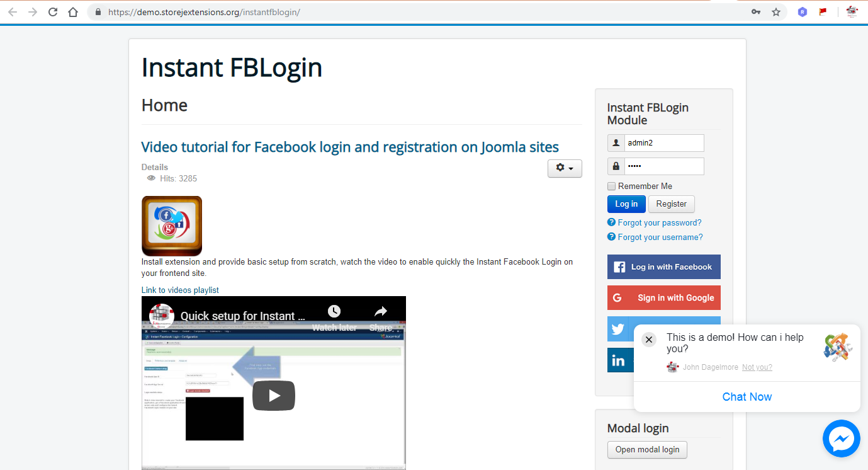Open Link to videos playlist
The image size is (868, 470).
tap(180, 290)
